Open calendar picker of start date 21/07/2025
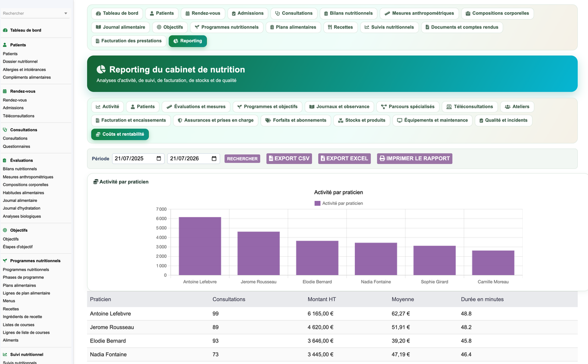The image size is (588, 364). coord(159,159)
